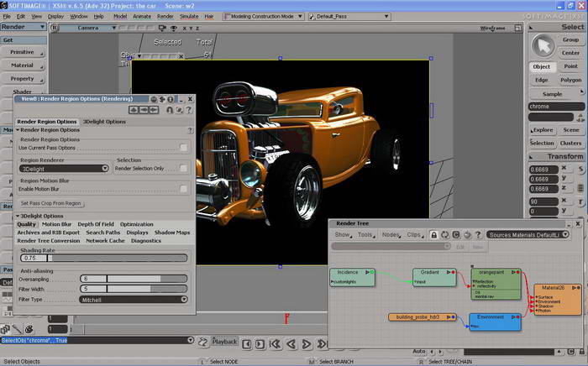This screenshot has width=588, height=366.
Task: Open the Depth Of Field tab
Action: tap(96, 224)
